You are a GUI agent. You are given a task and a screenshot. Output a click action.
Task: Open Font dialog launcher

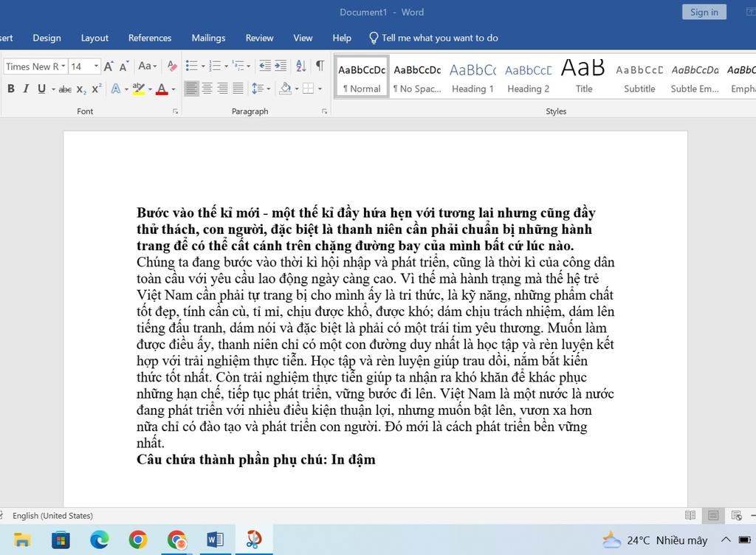[x=176, y=111]
